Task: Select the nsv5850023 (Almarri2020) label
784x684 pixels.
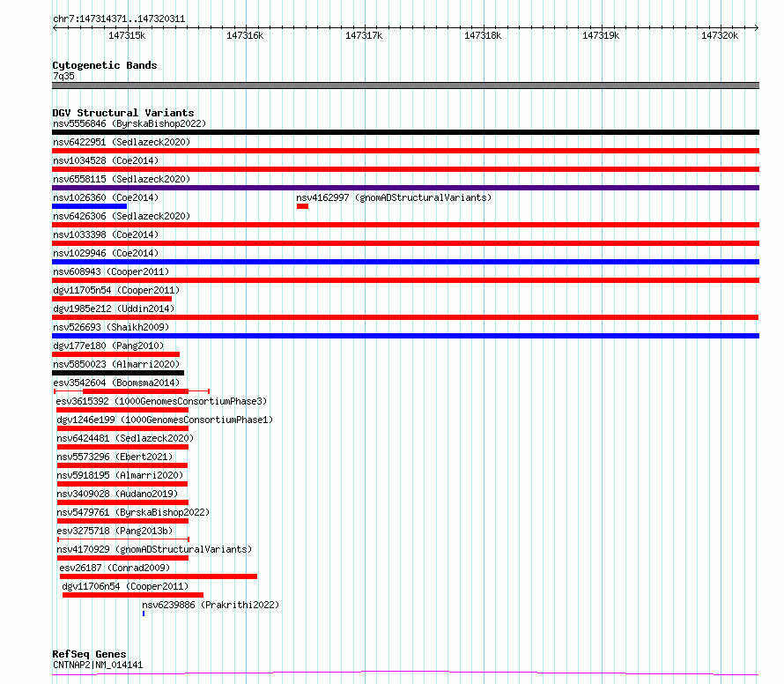Action: point(116,364)
